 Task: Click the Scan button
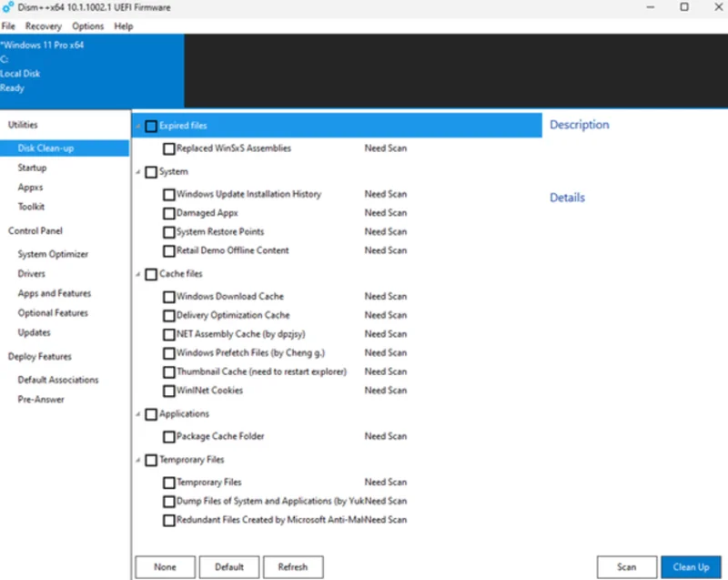click(627, 567)
